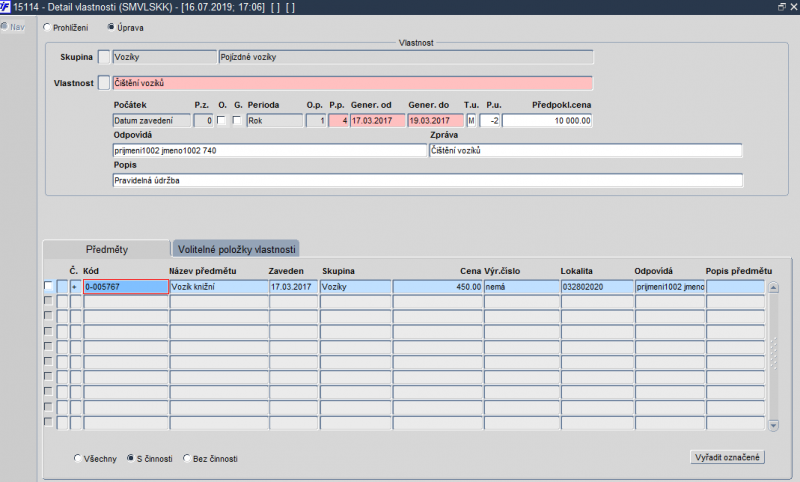This screenshot has width=800, height=482.
Task: Click the Pojízdné vozíky field
Action: coord(406,57)
